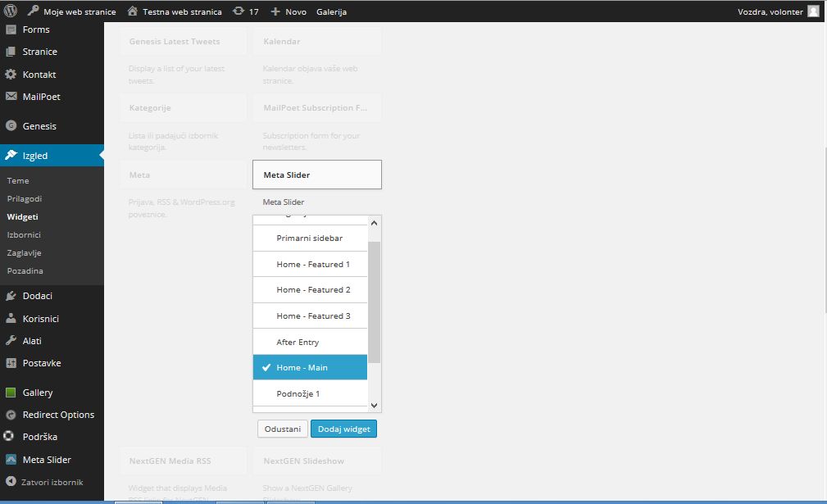Click the Meta Slider sidebar icon

point(11,459)
